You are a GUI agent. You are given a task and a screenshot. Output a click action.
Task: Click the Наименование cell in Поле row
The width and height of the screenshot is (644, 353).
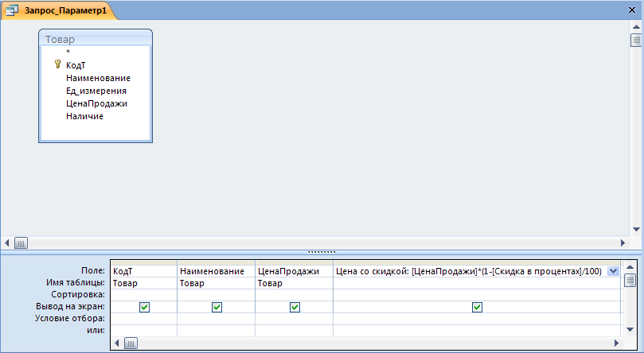click(x=216, y=271)
